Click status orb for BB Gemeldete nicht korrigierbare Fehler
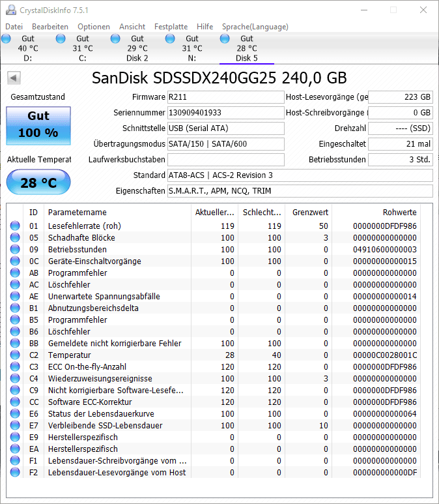The image size is (439, 504). point(15,344)
